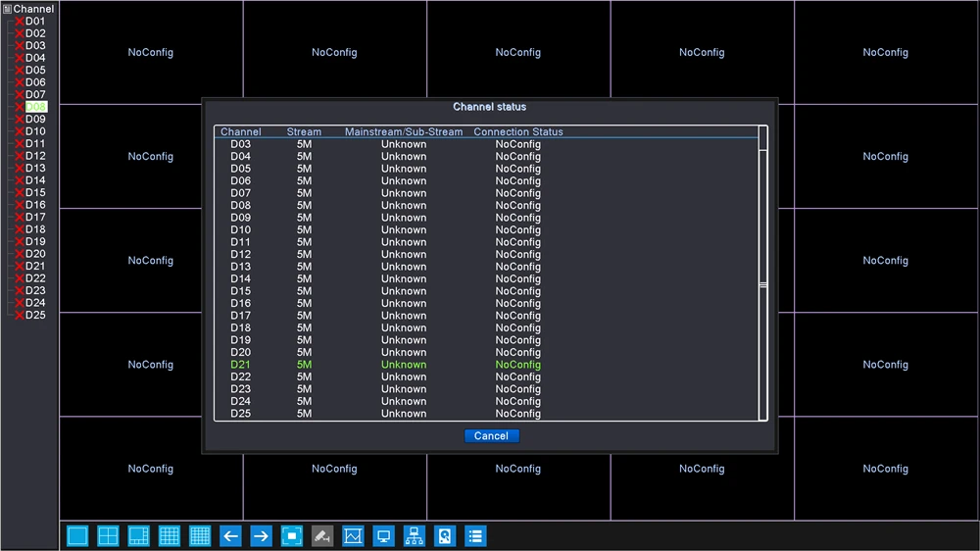Toggle full screen view icon
The image size is (980, 551).
point(292,536)
